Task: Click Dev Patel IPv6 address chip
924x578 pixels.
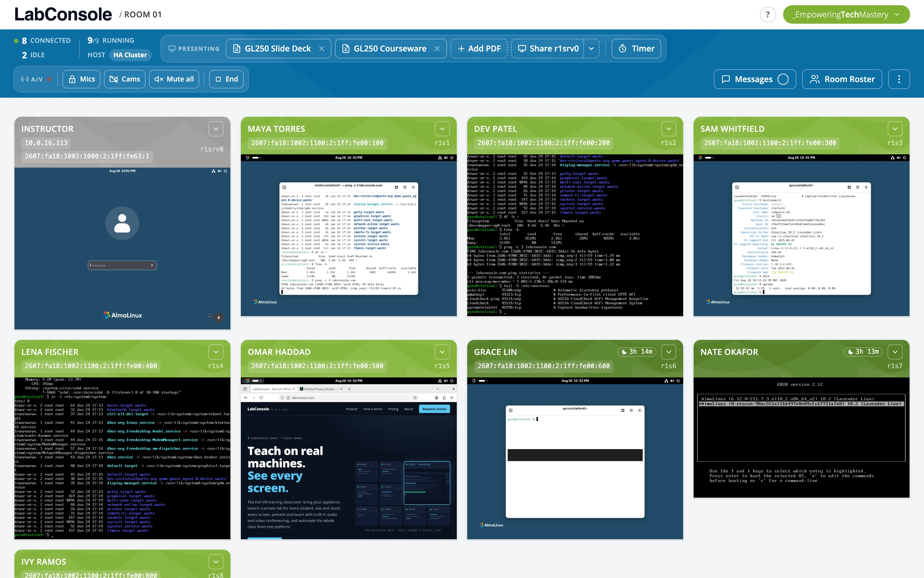Action: (543, 143)
